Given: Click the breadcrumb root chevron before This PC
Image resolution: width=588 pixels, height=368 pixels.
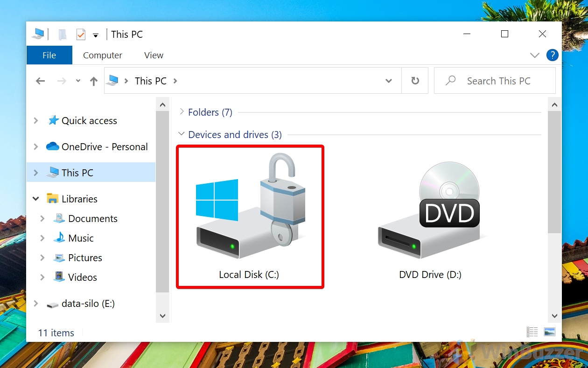Looking at the screenshot, I should [126, 81].
